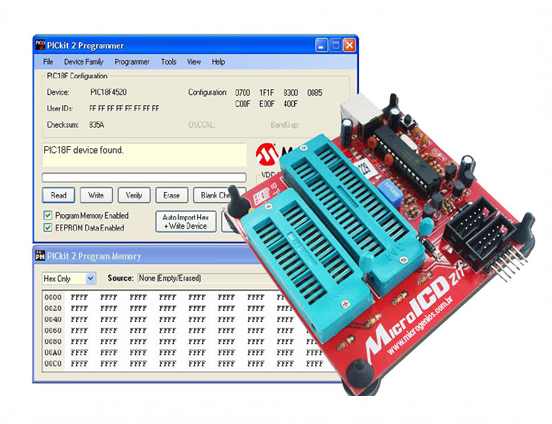Viewport: 552px width, 424px height.
Task: Click the Read button
Action: 58,195
